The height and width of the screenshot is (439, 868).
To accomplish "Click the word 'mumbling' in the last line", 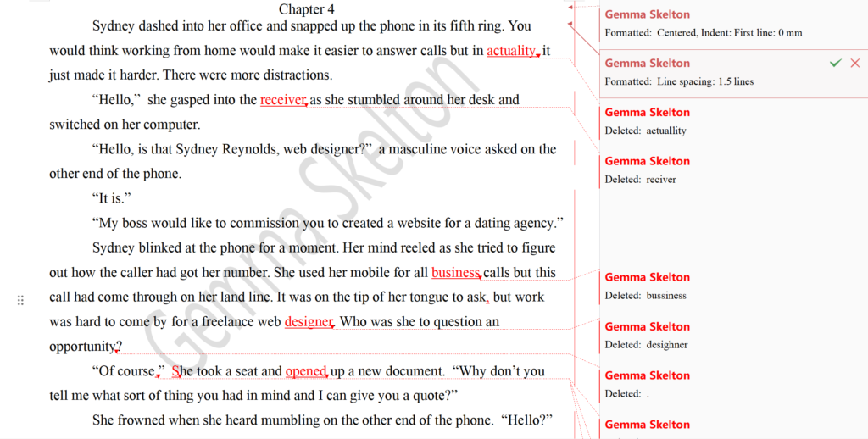I will point(290,420).
